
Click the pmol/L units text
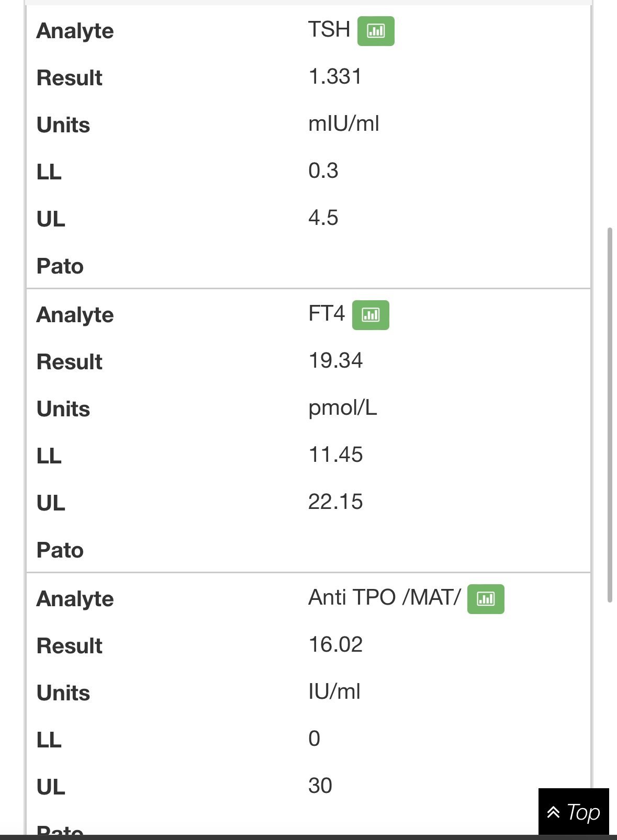click(342, 408)
